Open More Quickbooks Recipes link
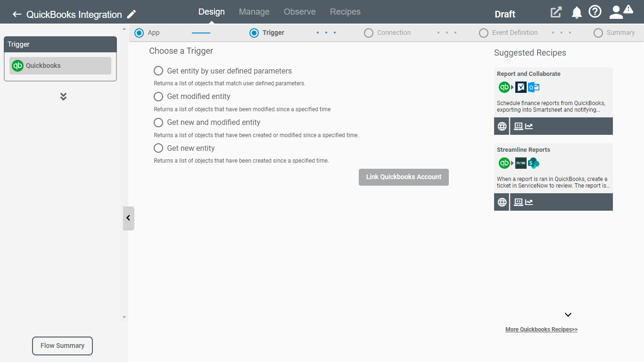644x362 pixels. pos(541,329)
